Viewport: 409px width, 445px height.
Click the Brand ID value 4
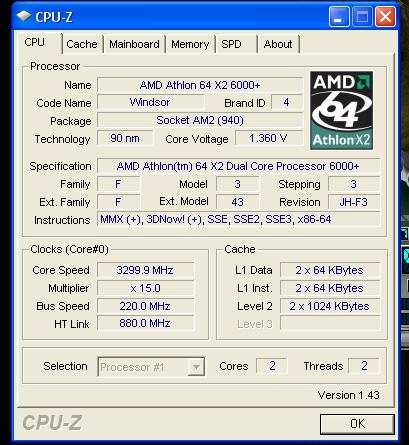pos(287,102)
